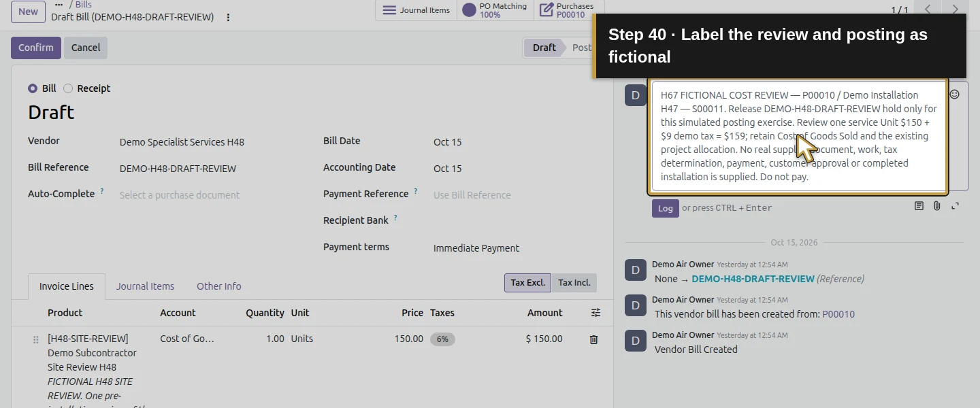
Task: Open the Invoice Lines tab
Action: [x=67, y=286]
